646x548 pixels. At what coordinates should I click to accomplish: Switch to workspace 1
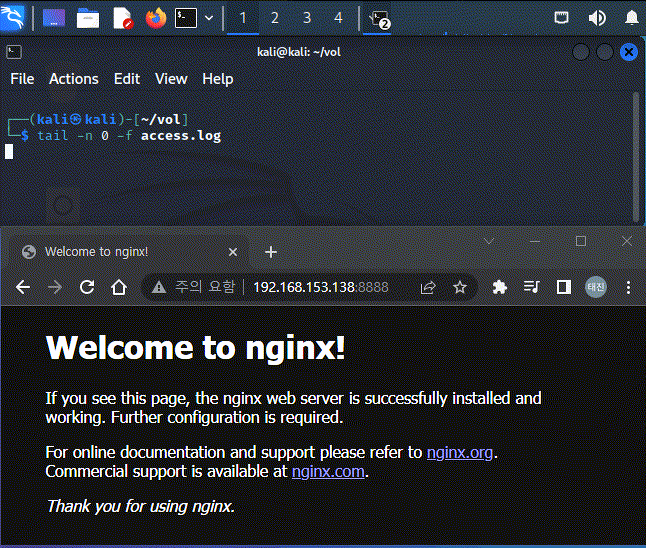(243, 18)
